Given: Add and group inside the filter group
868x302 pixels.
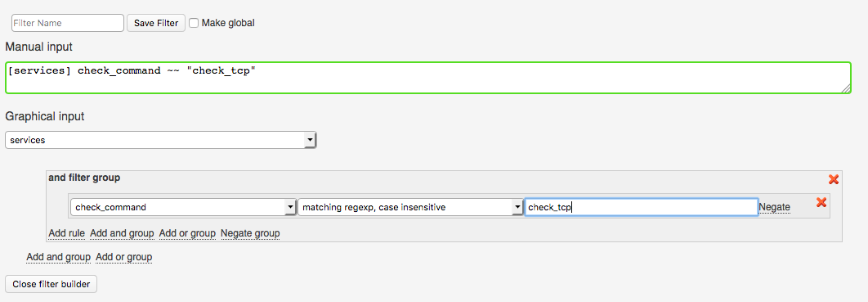Looking at the screenshot, I should pyautogui.click(x=122, y=233).
